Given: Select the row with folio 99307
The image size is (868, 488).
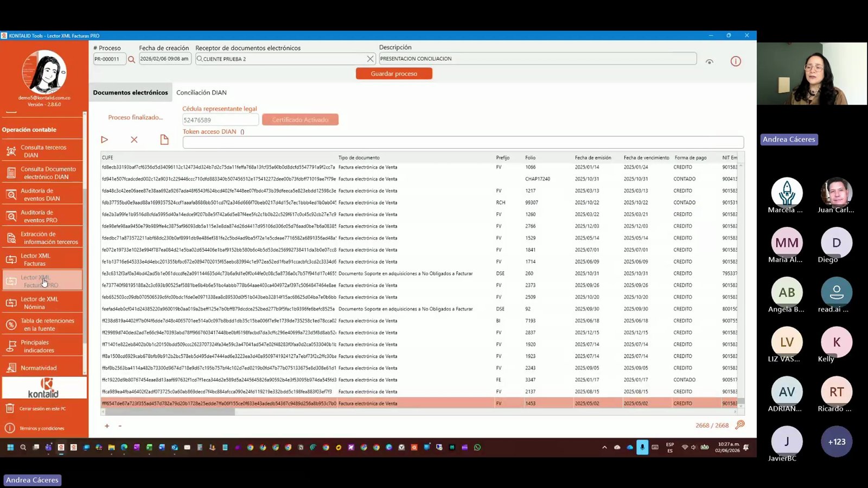Looking at the screenshot, I should 419,202.
